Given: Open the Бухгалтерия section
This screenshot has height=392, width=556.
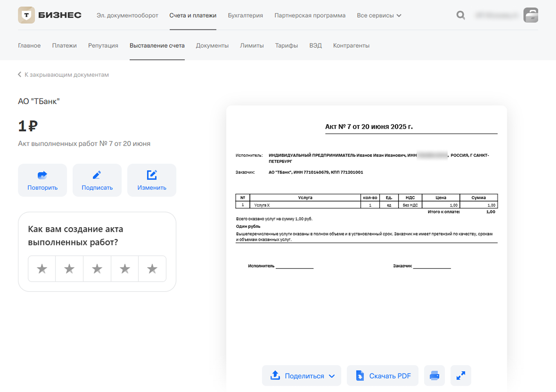Looking at the screenshot, I should click(x=245, y=16).
